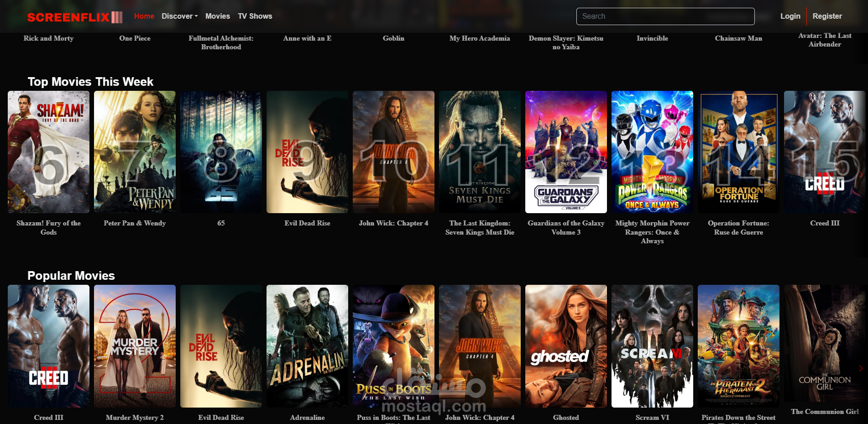Select Mighty Morphin Power Rangers poster
The image size is (868, 424).
[652, 152]
